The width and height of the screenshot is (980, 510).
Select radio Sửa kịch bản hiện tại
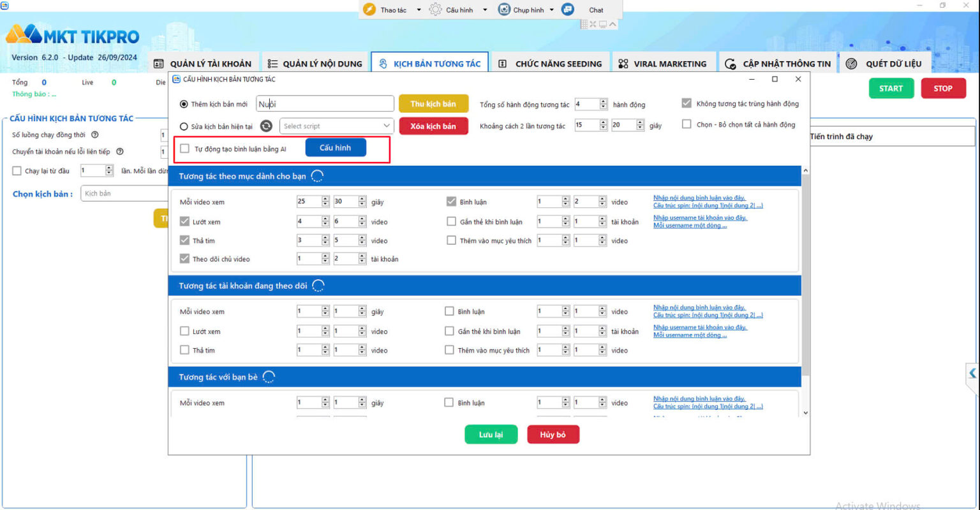tap(184, 127)
